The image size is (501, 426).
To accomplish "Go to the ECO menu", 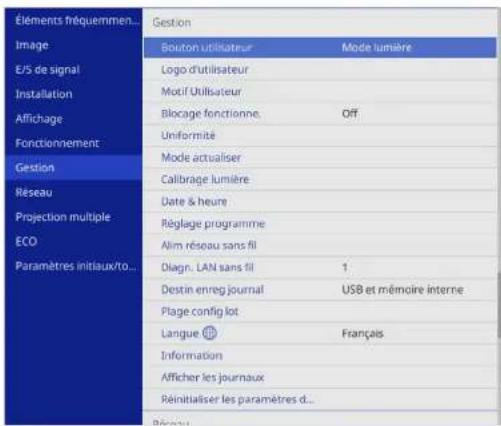I will click(x=26, y=241).
